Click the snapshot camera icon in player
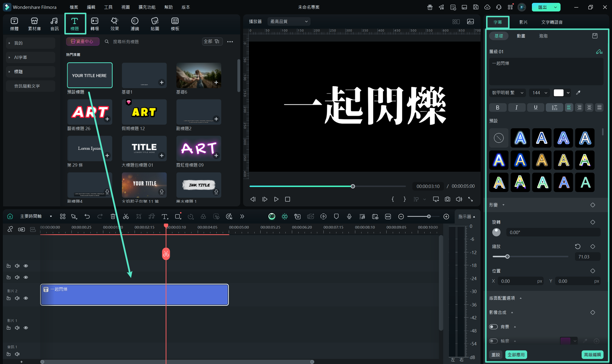 [x=447, y=199]
